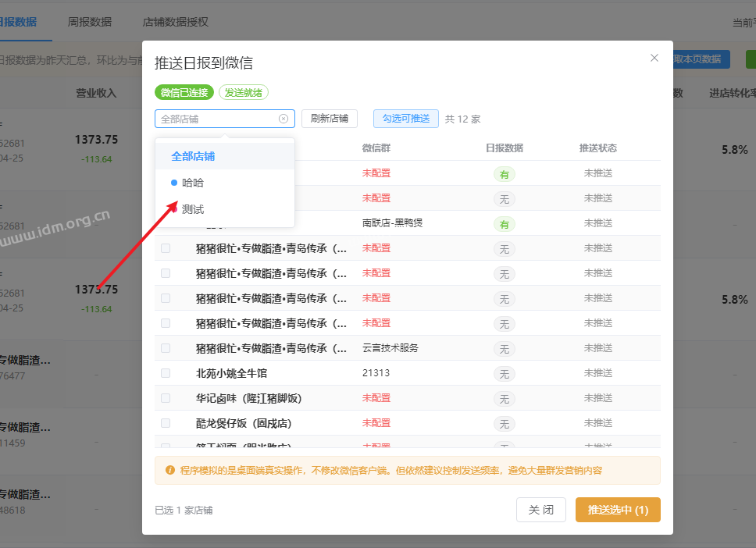Select 测试 option in the store dropdown

(193, 209)
